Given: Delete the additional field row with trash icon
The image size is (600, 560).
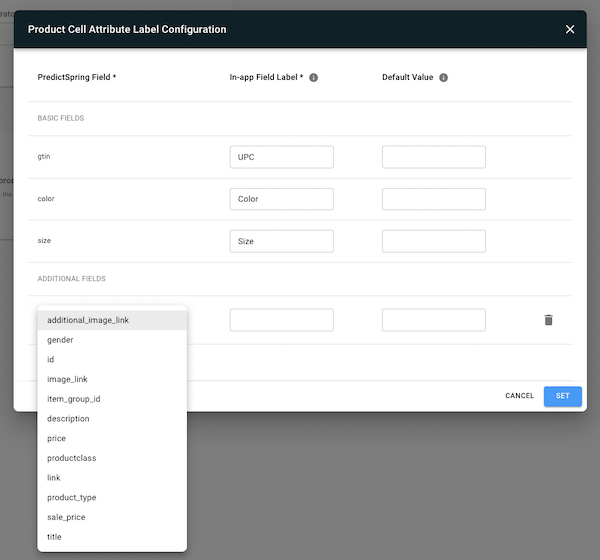Looking at the screenshot, I should pos(548,320).
